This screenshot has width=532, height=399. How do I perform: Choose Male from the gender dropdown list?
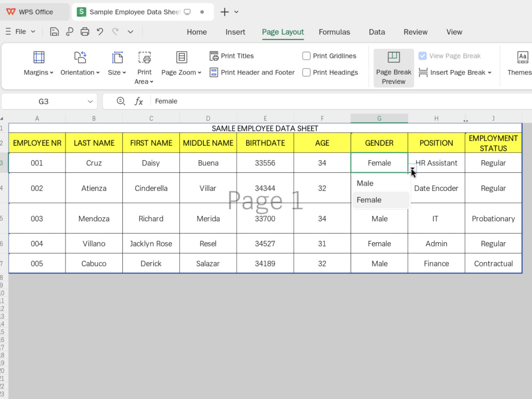tap(381, 183)
